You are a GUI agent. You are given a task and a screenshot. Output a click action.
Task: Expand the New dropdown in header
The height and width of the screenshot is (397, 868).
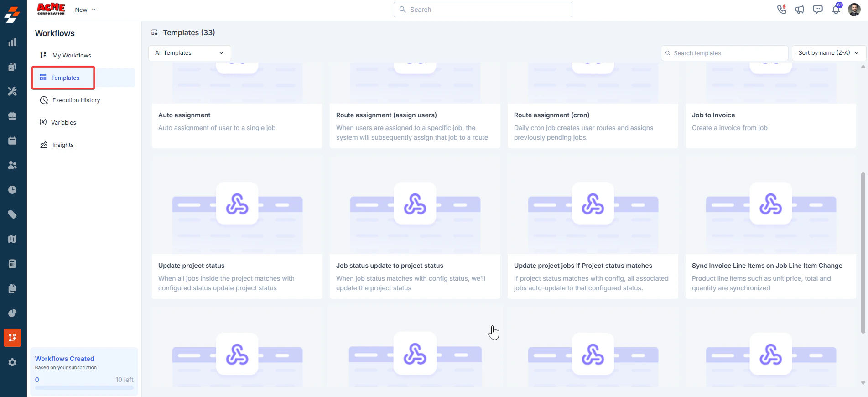pyautogui.click(x=85, y=10)
